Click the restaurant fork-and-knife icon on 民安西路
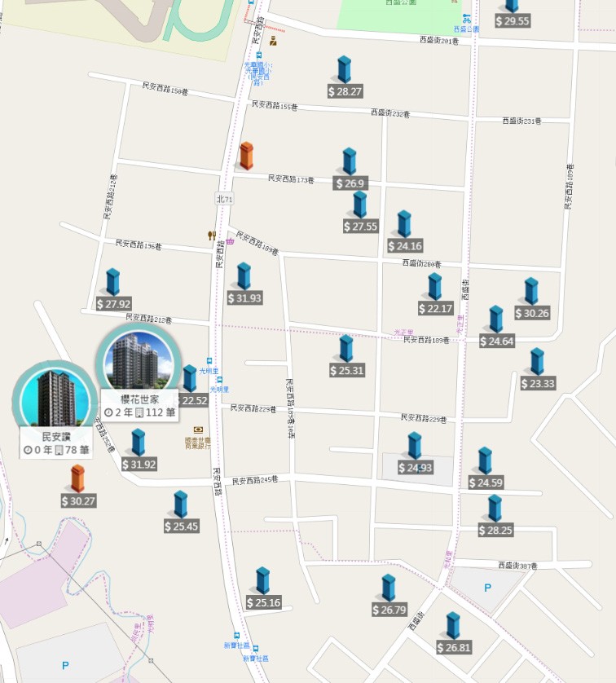The height and width of the screenshot is (683, 616). click(x=212, y=236)
